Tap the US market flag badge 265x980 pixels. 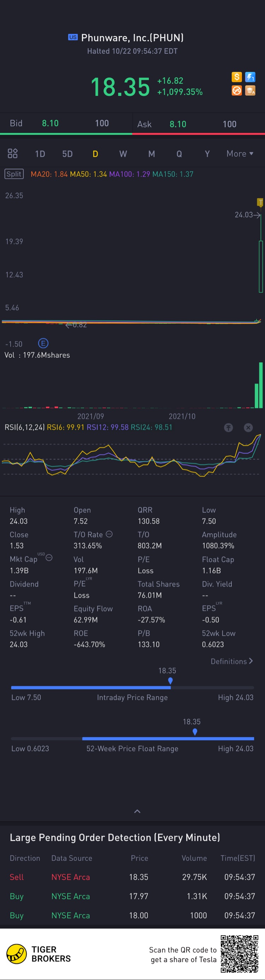[x=73, y=37]
